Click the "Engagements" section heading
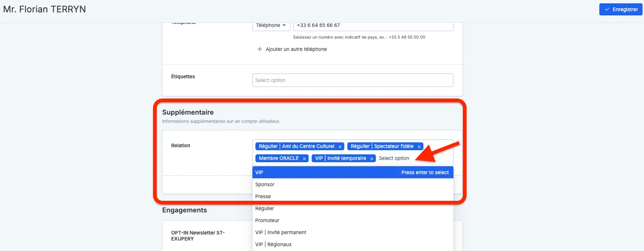Image resolution: width=644 pixels, height=251 pixels. 185,210
